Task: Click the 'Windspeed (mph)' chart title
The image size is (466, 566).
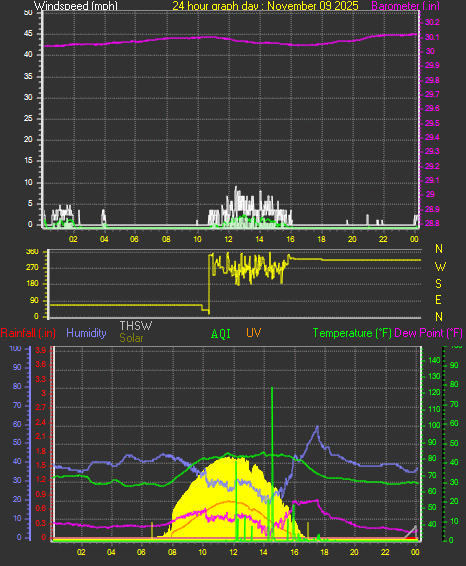Action: [x=76, y=6]
